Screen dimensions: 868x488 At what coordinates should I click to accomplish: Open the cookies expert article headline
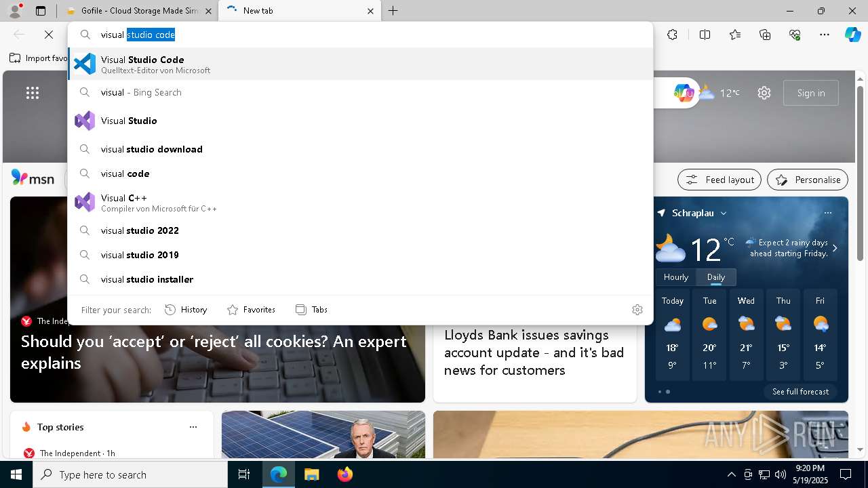pos(214,352)
